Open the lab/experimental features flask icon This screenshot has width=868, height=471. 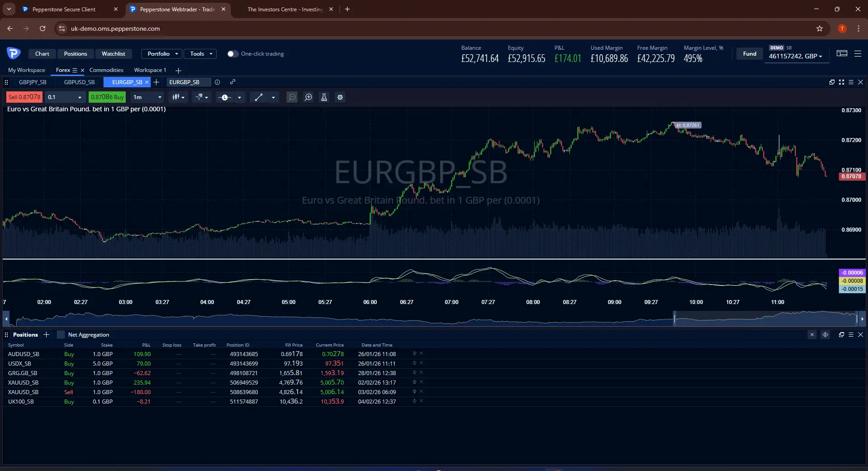pos(324,97)
